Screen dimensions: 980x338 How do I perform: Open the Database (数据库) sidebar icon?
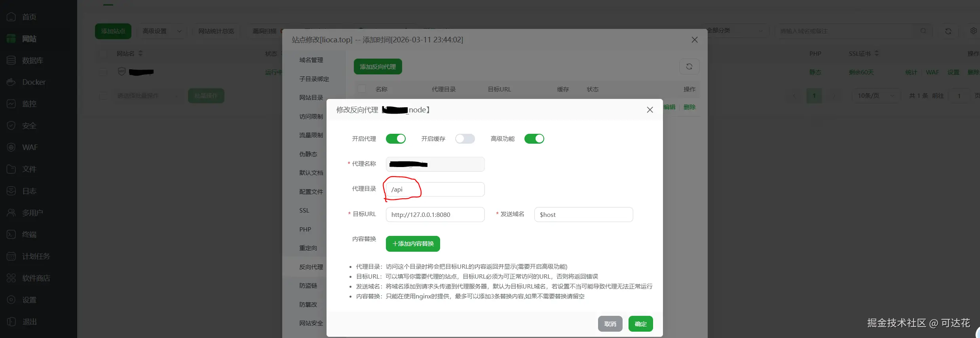tap(11, 61)
